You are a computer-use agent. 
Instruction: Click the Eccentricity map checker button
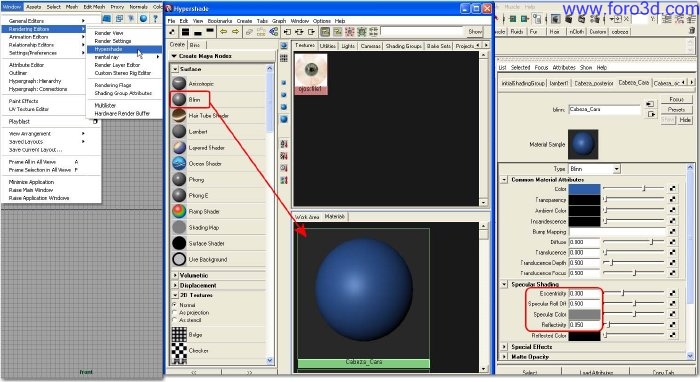click(672, 293)
